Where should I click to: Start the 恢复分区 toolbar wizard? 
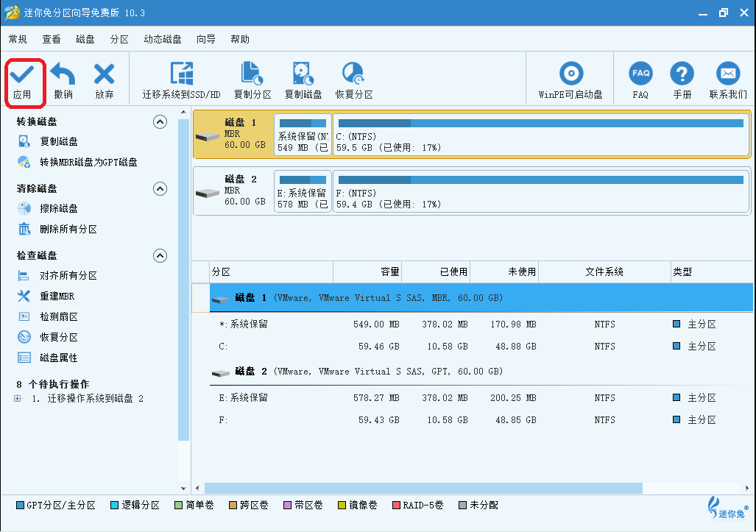(354, 81)
